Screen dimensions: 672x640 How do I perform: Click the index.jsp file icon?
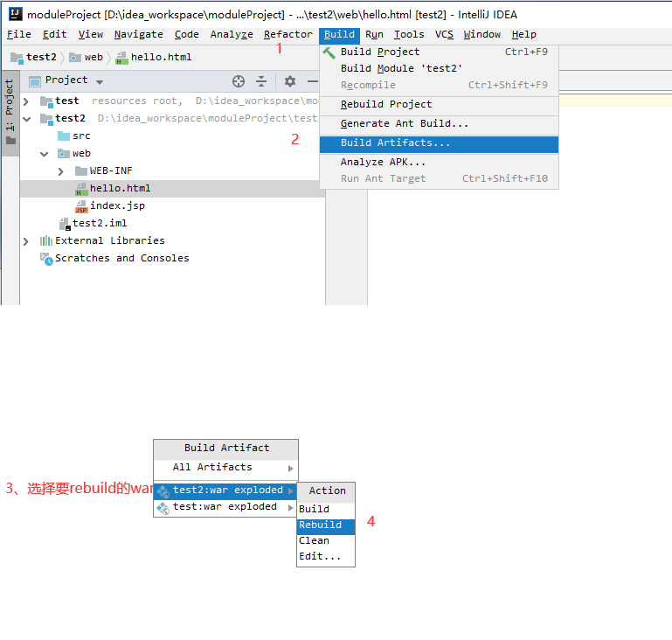click(x=81, y=206)
